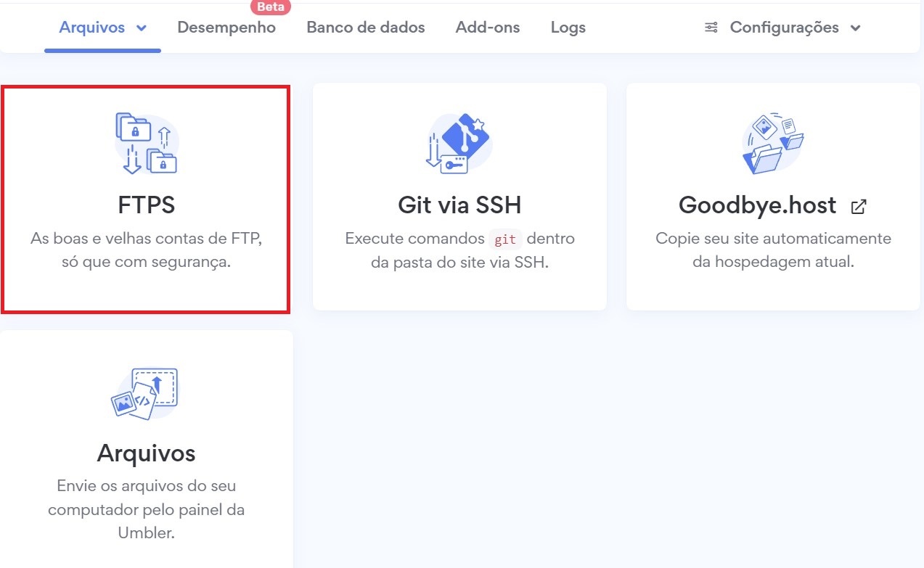Image resolution: width=924 pixels, height=568 pixels.
Task: Click the red Beta badge above Desempenho
Action: point(270,7)
